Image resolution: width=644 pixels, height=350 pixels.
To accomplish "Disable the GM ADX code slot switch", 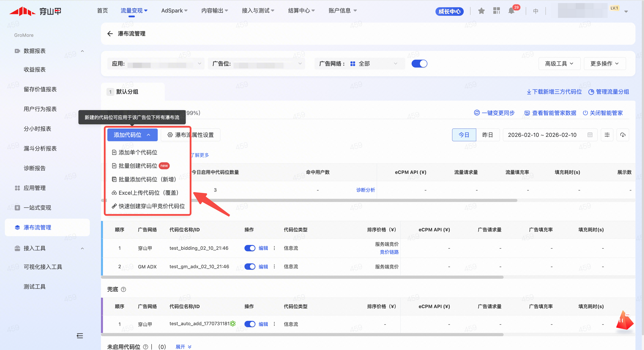I will 249,267.
